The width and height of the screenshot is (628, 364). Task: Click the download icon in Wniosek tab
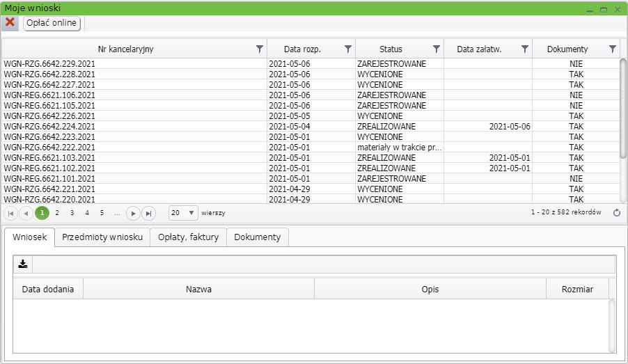[x=23, y=264]
